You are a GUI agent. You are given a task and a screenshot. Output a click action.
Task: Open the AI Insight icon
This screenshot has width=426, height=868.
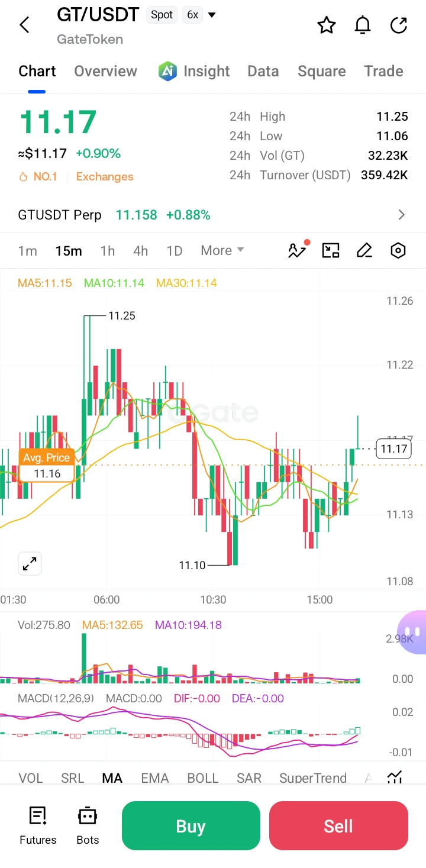168,71
